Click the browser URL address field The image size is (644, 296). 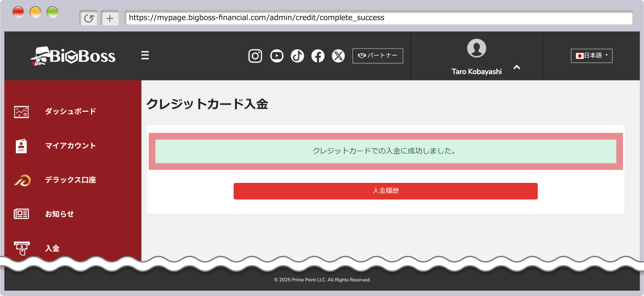click(x=378, y=18)
